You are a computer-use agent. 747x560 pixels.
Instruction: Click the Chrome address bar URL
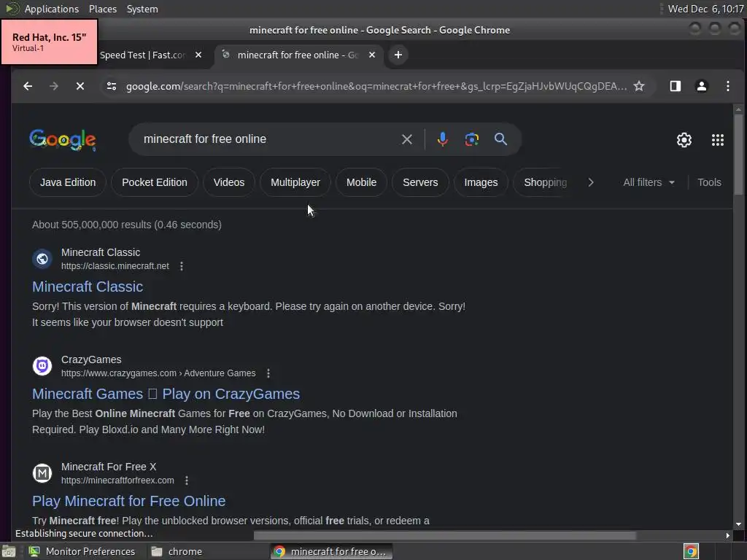pos(376,86)
